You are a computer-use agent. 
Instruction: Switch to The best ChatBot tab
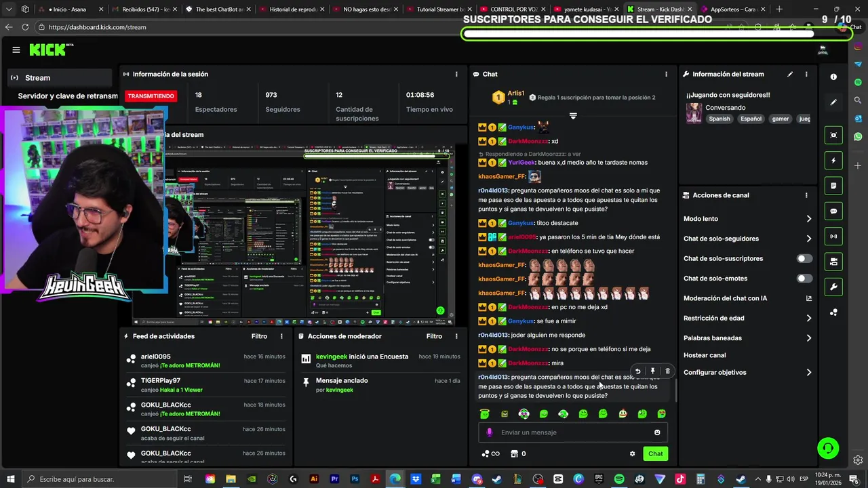218,9
